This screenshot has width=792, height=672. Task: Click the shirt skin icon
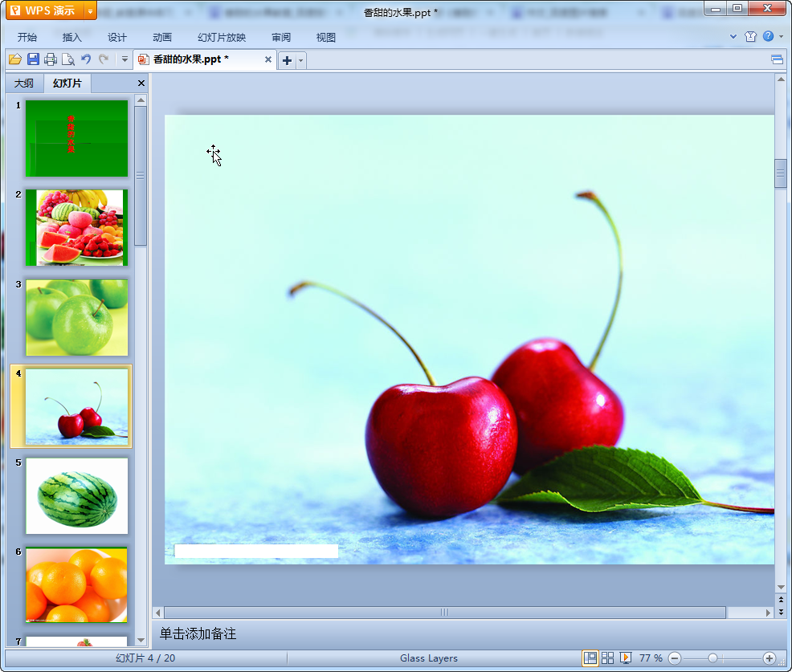(x=750, y=36)
